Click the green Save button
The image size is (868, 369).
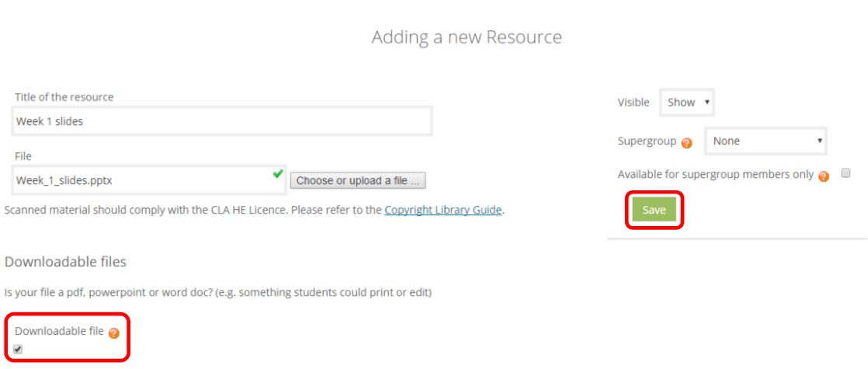(654, 210)
